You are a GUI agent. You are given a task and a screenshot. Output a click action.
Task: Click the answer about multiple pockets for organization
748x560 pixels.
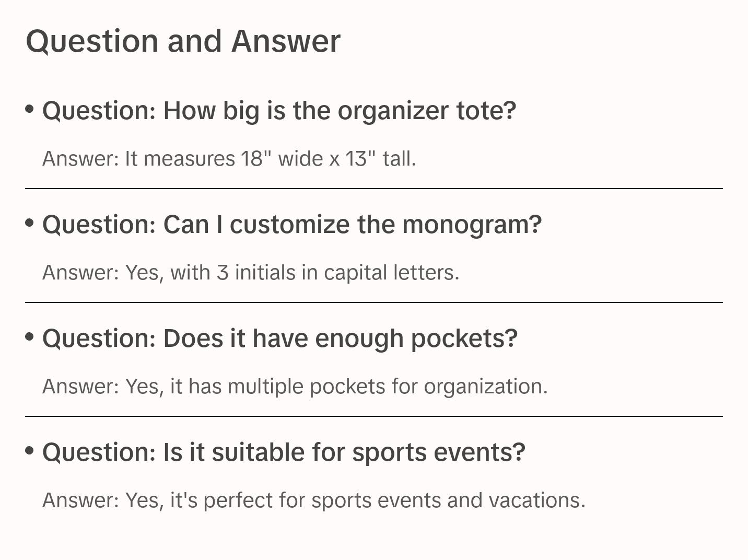tap(295, 387)
